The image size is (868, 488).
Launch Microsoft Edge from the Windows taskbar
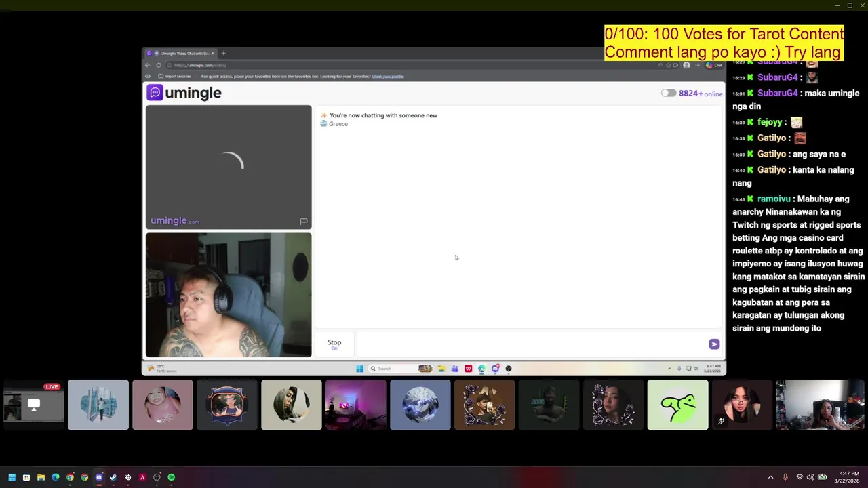pos(56,477)
